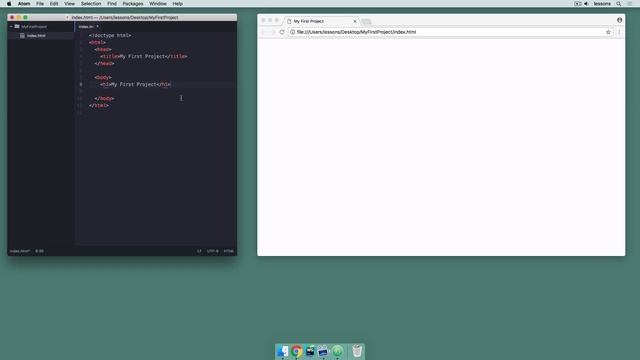
Task: Change the HTML grammar in status bar
Action: (229, 251)
